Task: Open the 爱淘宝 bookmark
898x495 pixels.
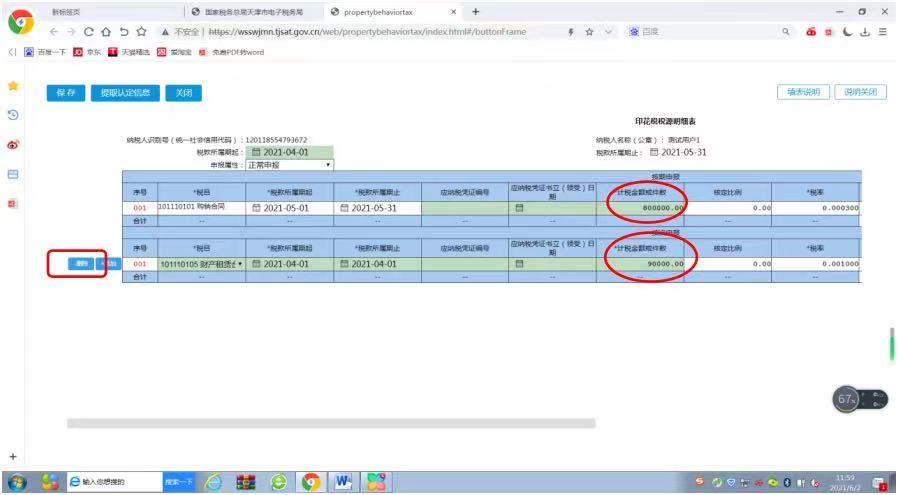Action: [174, 52]
